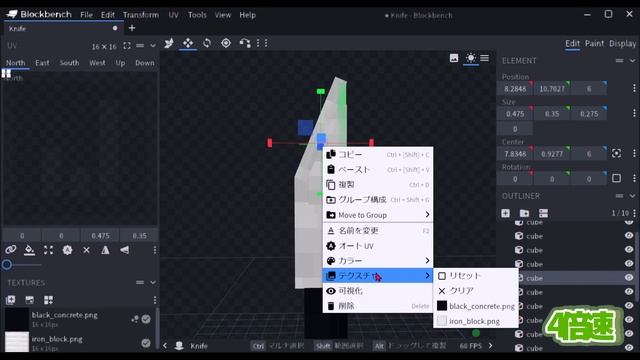Select the Pivot tool in toolbar
Screen dimensions: 640x360
tap(226, 43)
